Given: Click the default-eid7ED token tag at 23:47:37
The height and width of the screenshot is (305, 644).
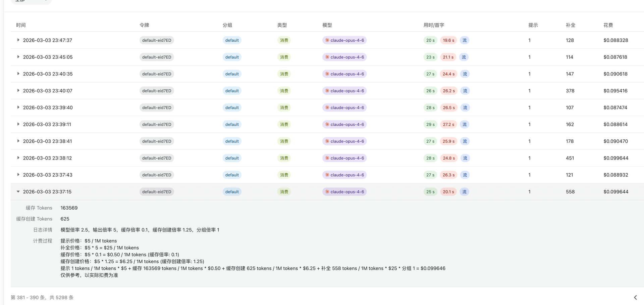Looking at the screenshot, I should (x=157, y=40).
